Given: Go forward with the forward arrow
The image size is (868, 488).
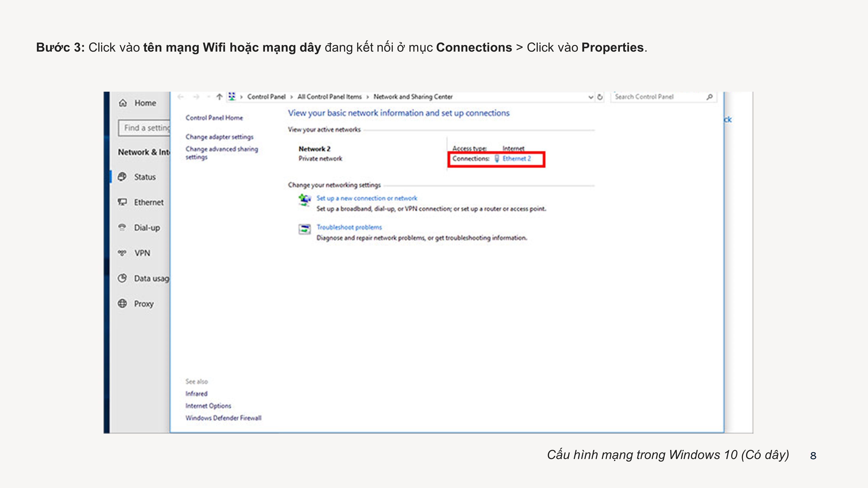Looking at the screenshot, I should (x=196, y=97).
